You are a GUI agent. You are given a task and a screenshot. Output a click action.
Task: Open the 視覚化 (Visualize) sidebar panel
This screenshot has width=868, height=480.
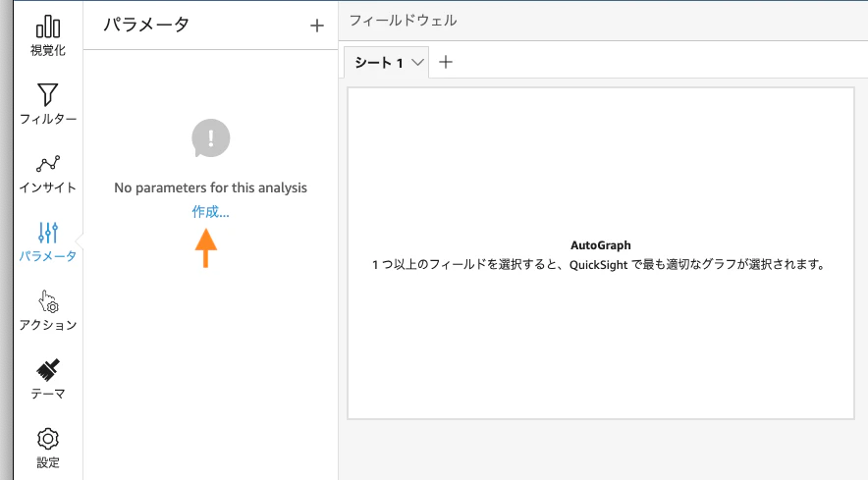click(48, 36)
